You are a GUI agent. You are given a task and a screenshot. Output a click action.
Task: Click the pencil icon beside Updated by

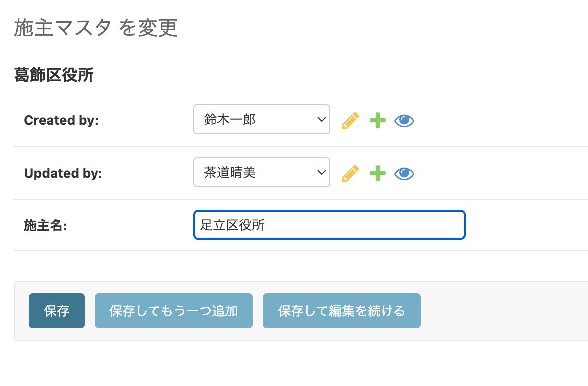coord(350,173)
